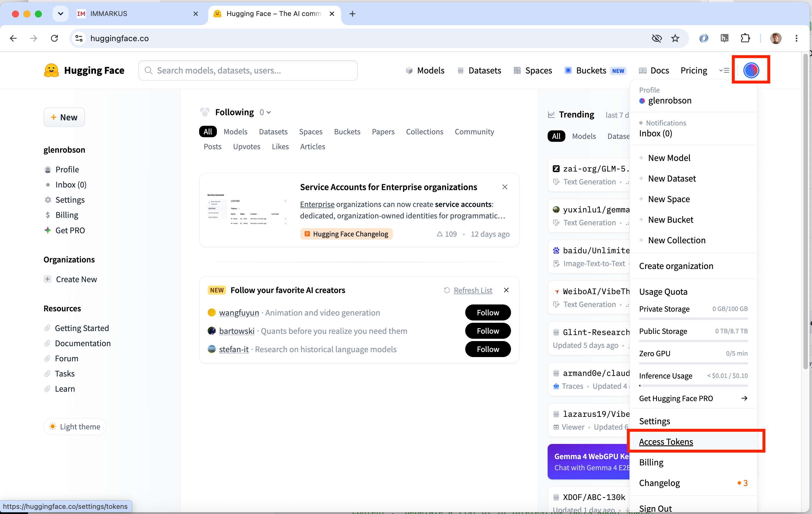Click the hypothes.is extension icon
Image resolution: width=812 pixels, height=514 pixels.
[724, 38]
